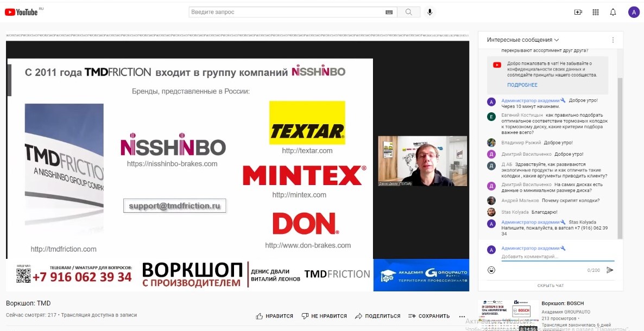644x331 pixels.
Task: Like the video with НРАВИТСЯ
Action: click(x=274, y=316)
